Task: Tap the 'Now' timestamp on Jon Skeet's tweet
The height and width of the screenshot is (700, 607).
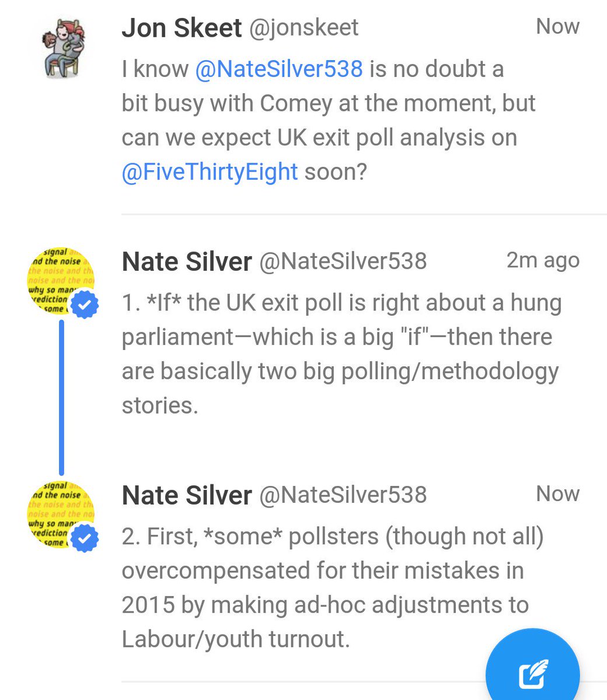Action: point(557,26)
